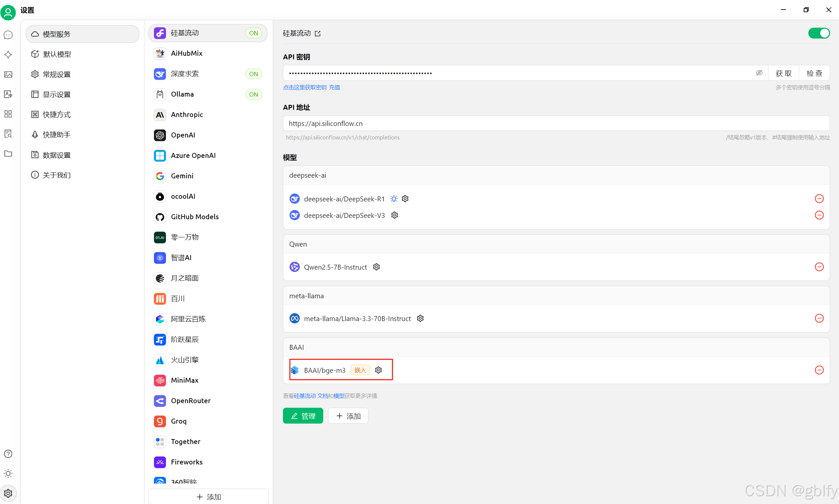Open the translate sidebar icon

pos(8,94)
